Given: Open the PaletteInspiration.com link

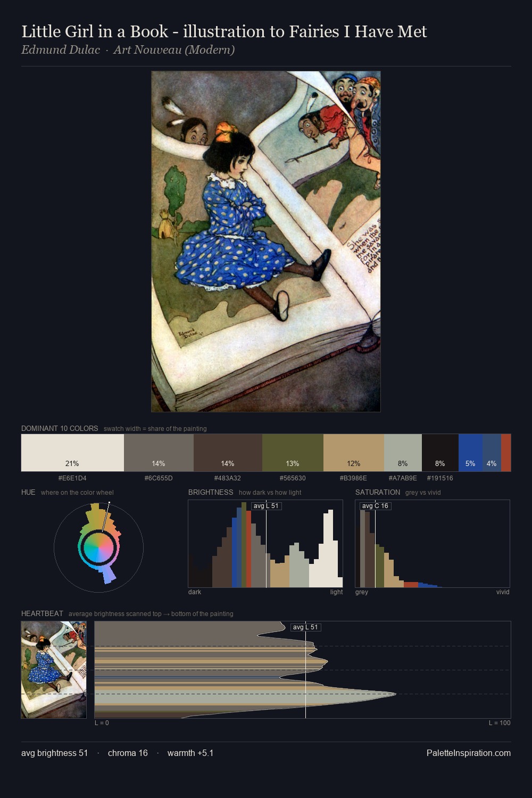Looking at the screenshot, I should point(469,753).
